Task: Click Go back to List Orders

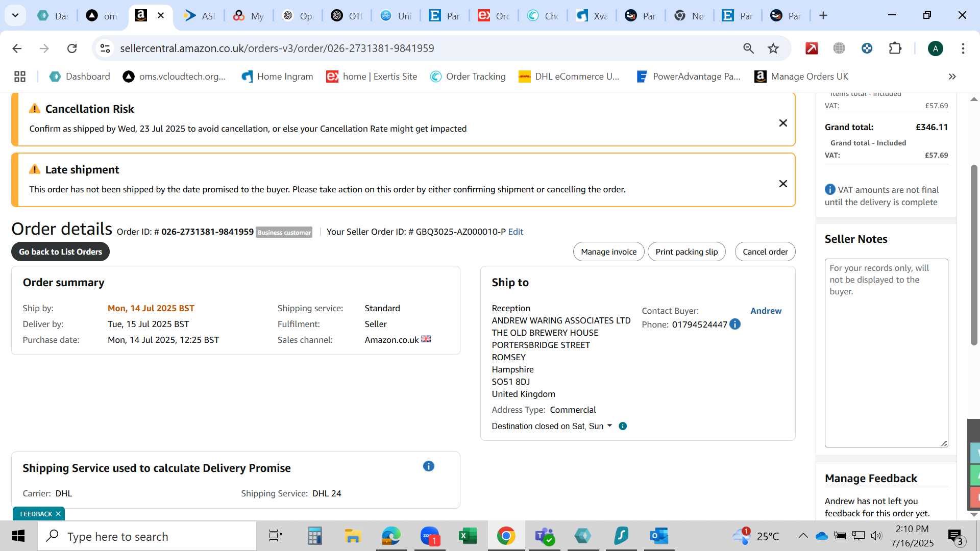Action: (60, 252)
